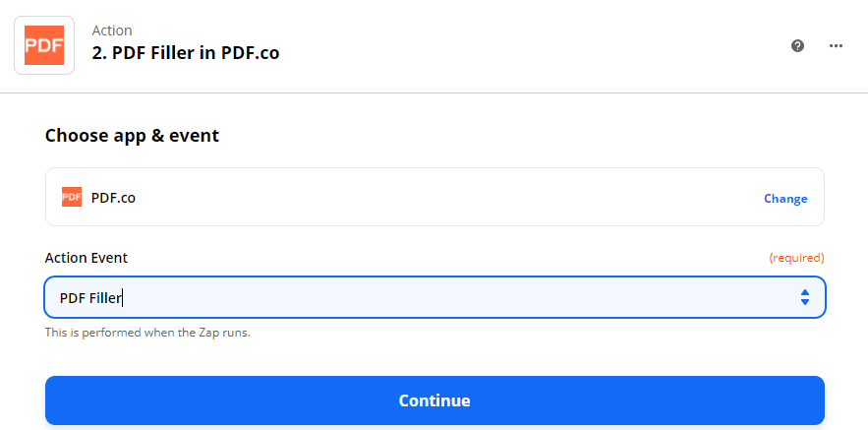
Task: Click the lower arrow of Action Event selector
Action: pyautogui.click(x=805, y=302)
